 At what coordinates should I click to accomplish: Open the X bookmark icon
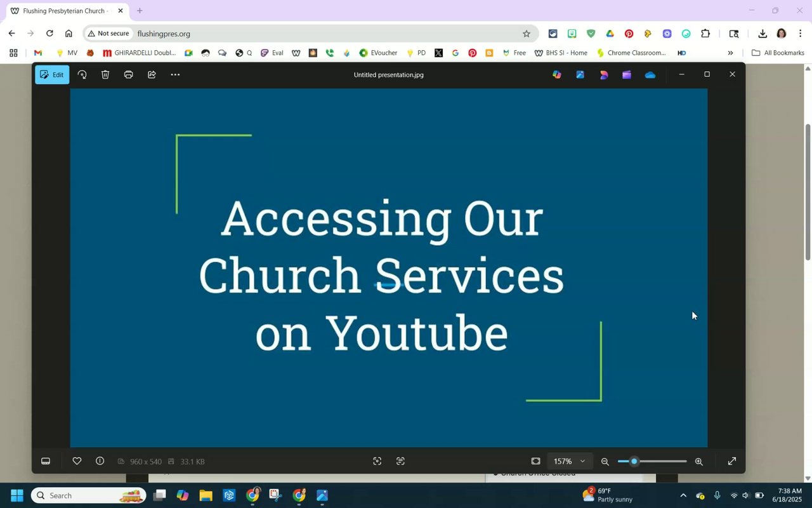[x=438, y=53]
